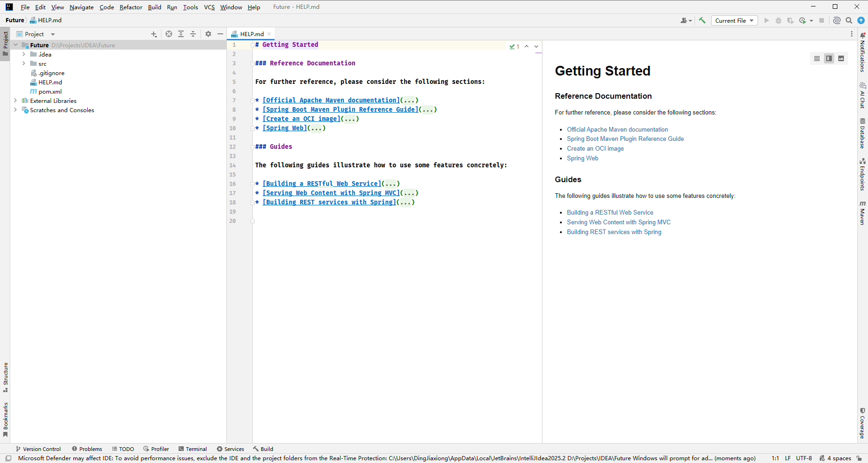Click the UTF-8 encoding status indicator

coord(804,458)
